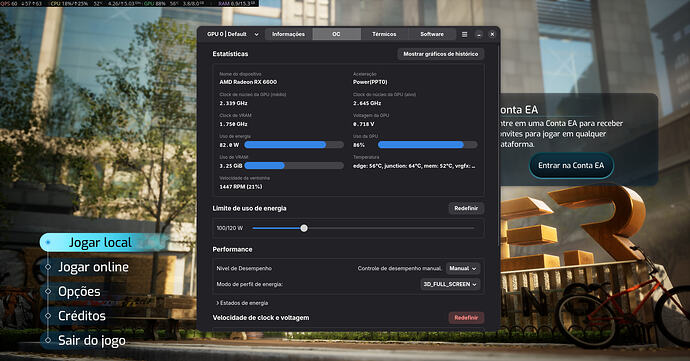Open Créditos in the game menu
Image resolution: width=690 pixels, height=361 pixels.
82,316
